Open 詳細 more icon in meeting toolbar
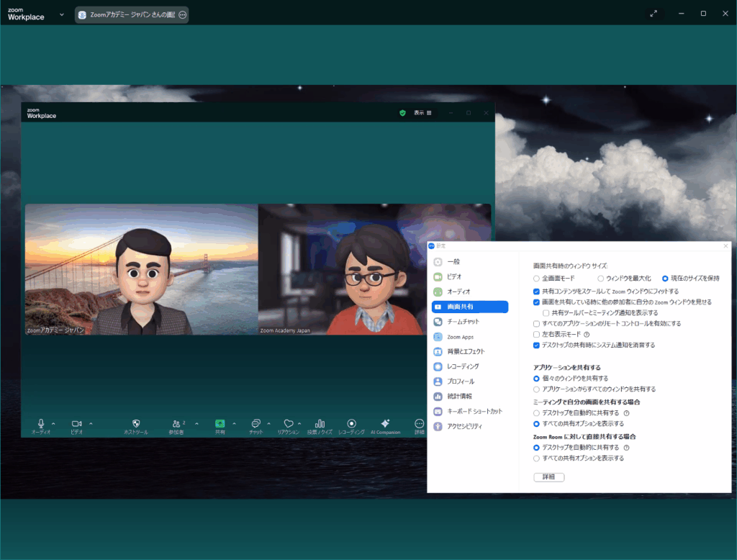Viewport: 737px width, 560px height. coord(420,424)
